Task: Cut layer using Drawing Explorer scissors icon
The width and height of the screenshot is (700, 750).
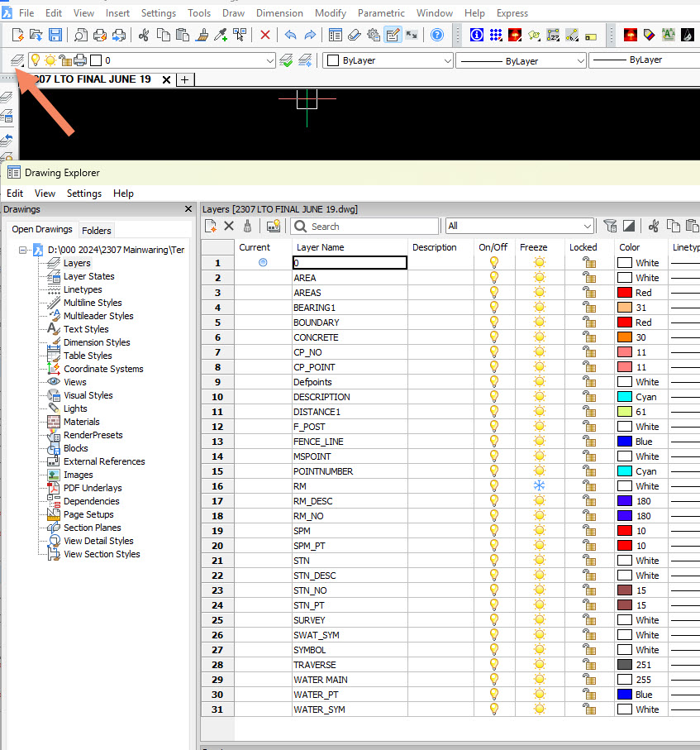Action: tap(654, 226)
